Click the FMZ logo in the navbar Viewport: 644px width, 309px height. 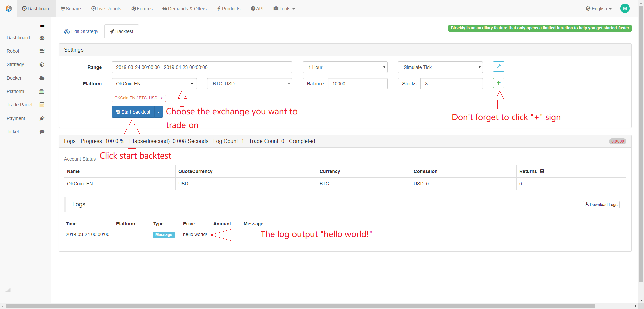pyautogui.click(x=9, y=9)
